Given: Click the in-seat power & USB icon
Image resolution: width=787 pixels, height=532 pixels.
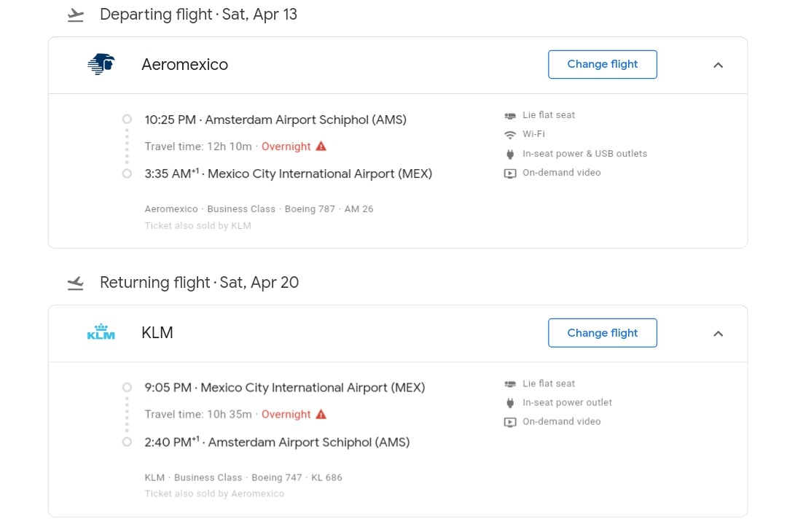Looking at the screenshot, I should (510, 154).
